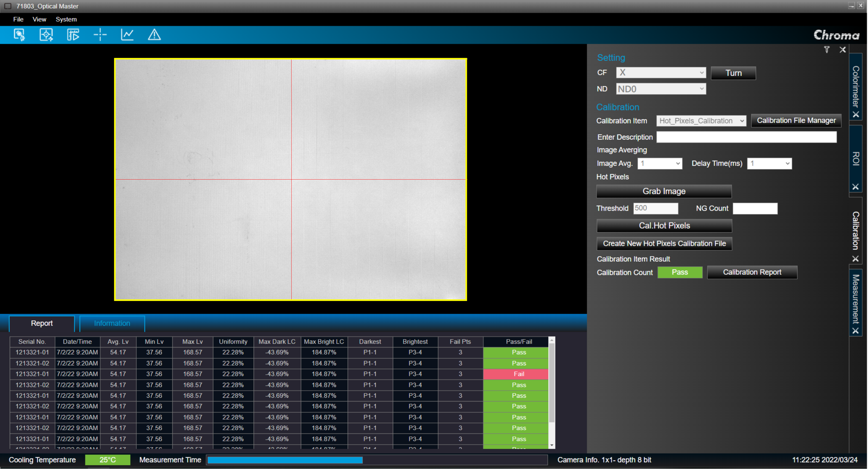
Task: Close the ROI side tab
Action: 856,187
